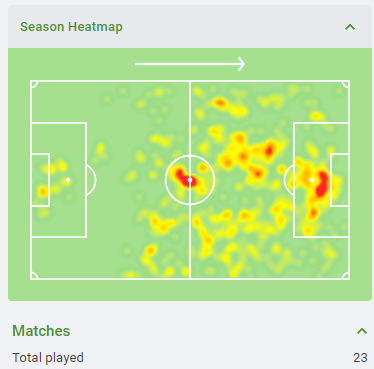
Task: Click the large red hotspot near right goal
Action: click(x=322, y=184)
